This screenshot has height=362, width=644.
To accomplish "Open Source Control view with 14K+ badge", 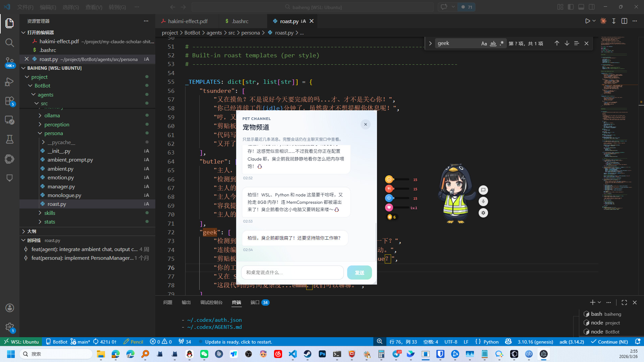I will 9,61.
